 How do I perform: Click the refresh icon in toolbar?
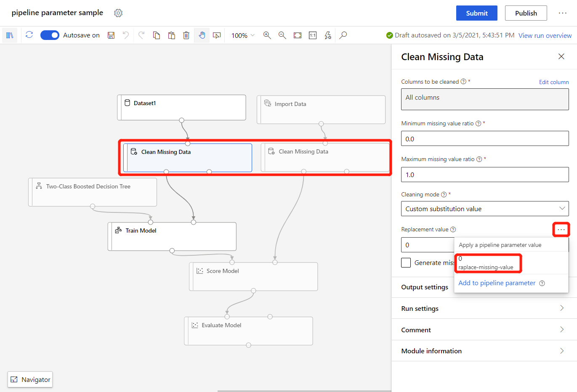click(x=29, y=35)
